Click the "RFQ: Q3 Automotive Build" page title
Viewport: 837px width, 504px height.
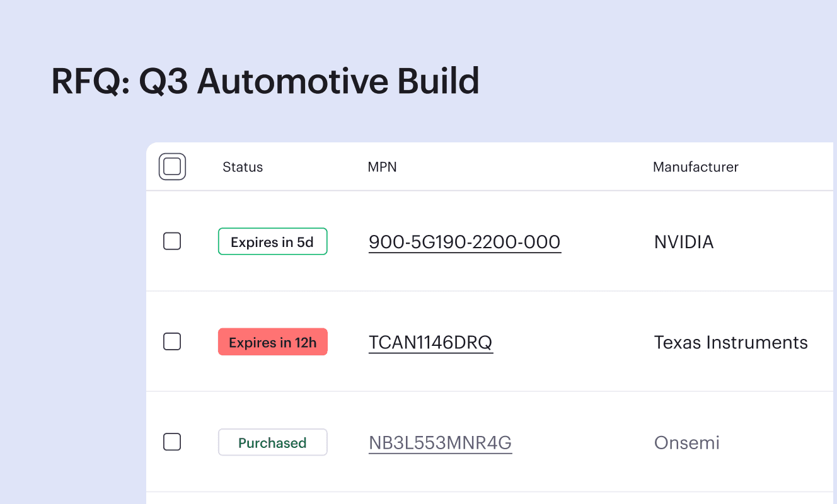(265, 82)
